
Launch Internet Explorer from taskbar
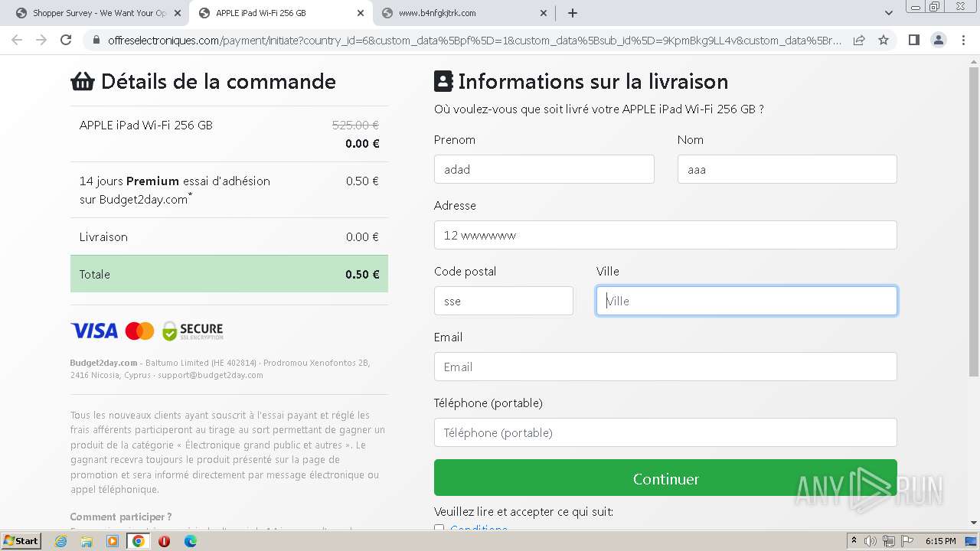tap(60, 541)
